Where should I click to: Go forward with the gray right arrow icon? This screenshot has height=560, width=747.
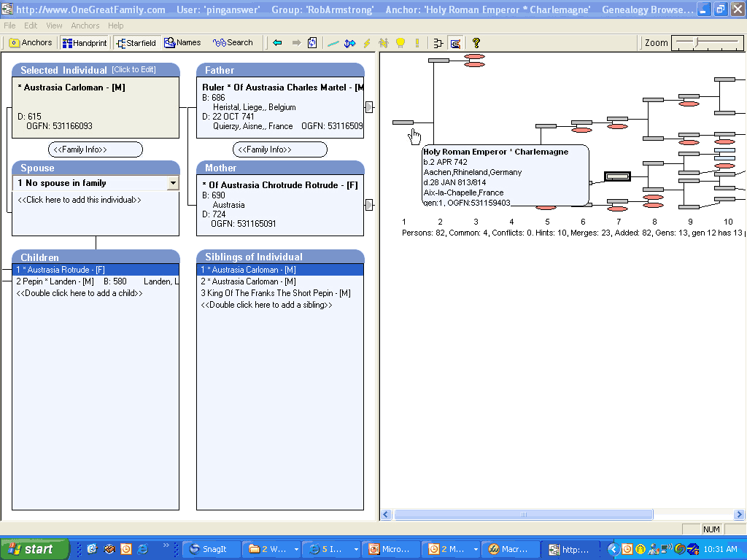[x=296, y=43]
